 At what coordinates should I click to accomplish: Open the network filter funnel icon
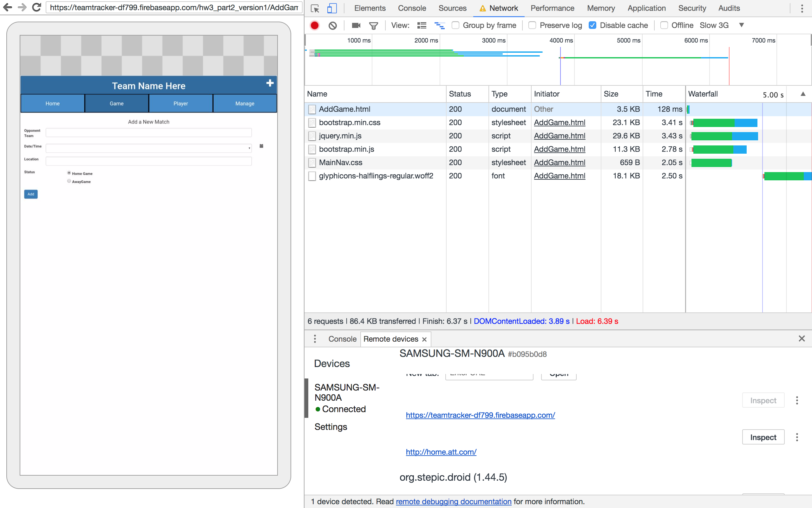(373, 25)
